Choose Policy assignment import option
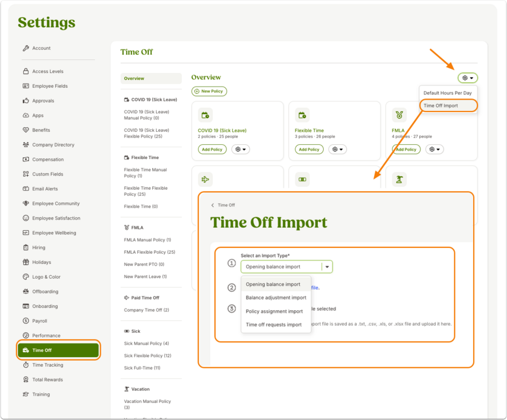The image size is (507, 420). (276, 311)
